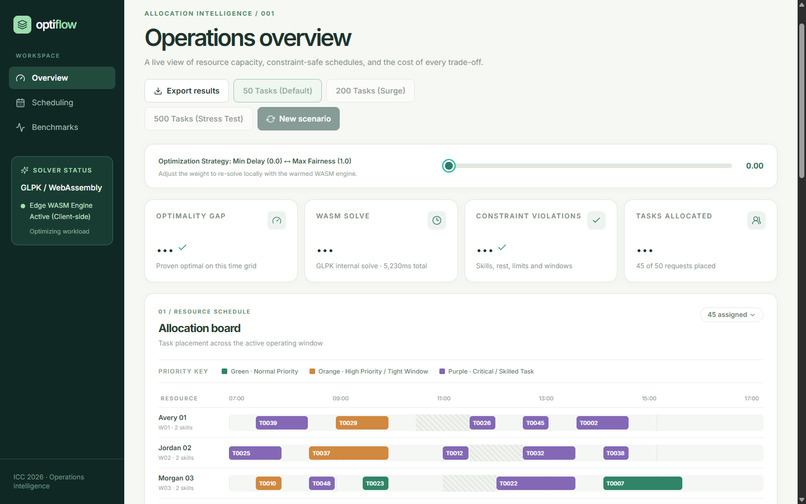Click the Scheduling calendar icon
This screenshot has width=806, height=504.
21,103
